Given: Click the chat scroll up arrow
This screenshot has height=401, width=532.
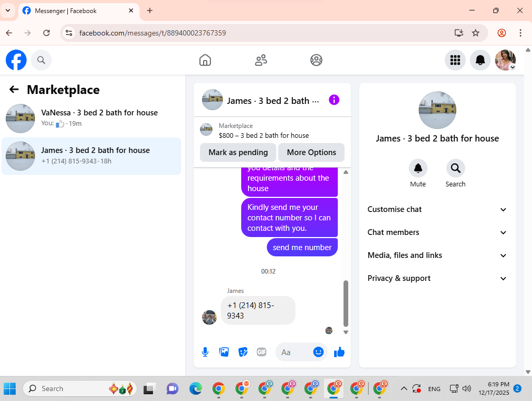Looking at the screenshot, I should pos(346,172).
